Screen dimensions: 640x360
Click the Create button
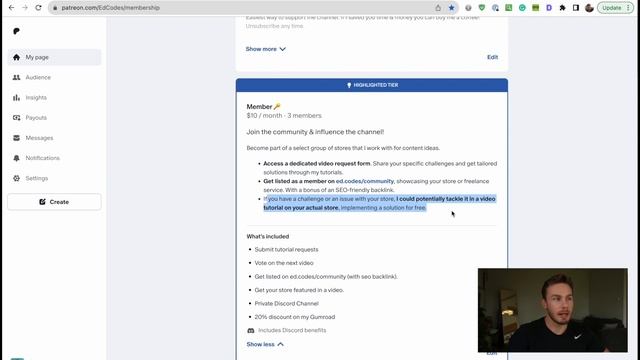(54, 202)
